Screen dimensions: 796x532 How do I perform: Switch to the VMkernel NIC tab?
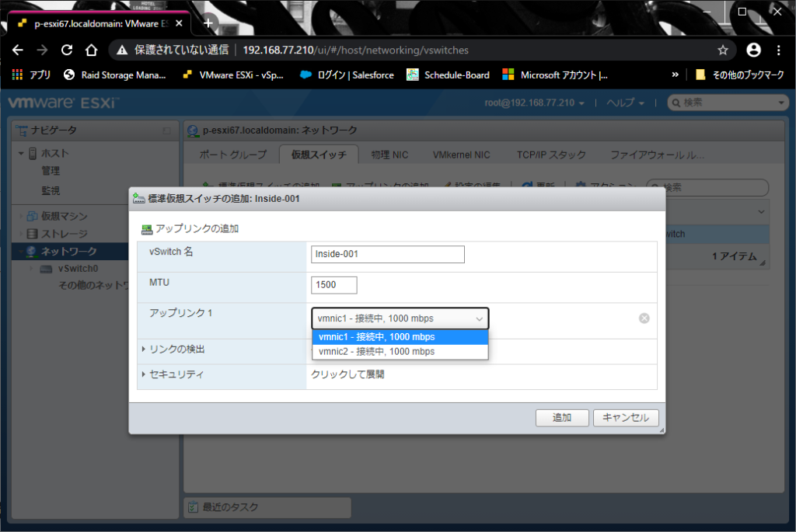[461, 155]
